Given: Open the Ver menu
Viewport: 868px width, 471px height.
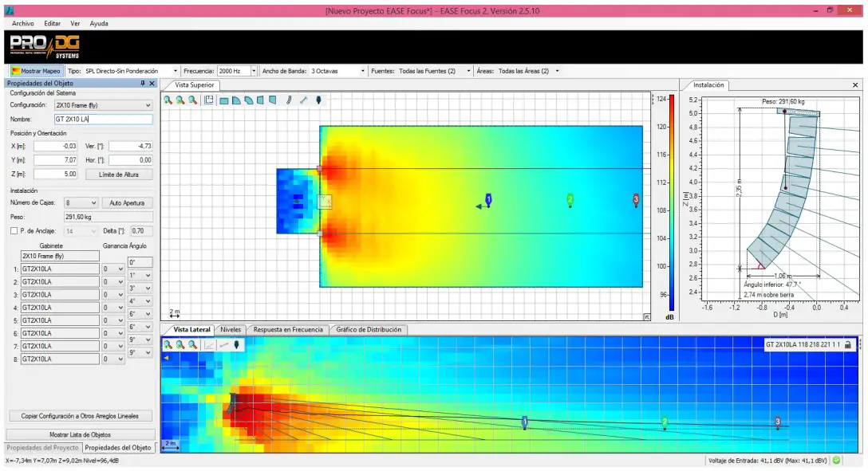Looking at the screenshot, I should (x=75, y=24).
